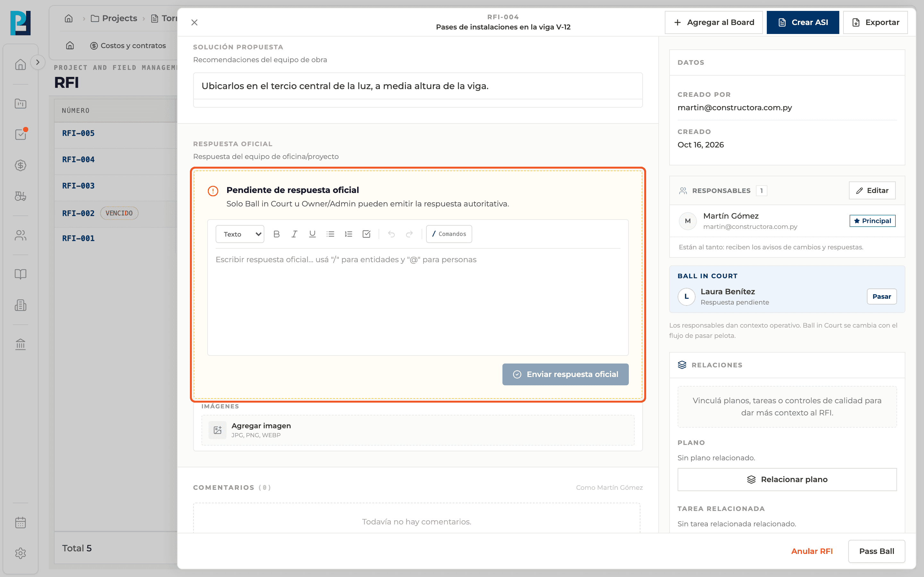Apply italic formatting in the editor toolbar
Screen dimensions: 924x577
click(294, 234)
